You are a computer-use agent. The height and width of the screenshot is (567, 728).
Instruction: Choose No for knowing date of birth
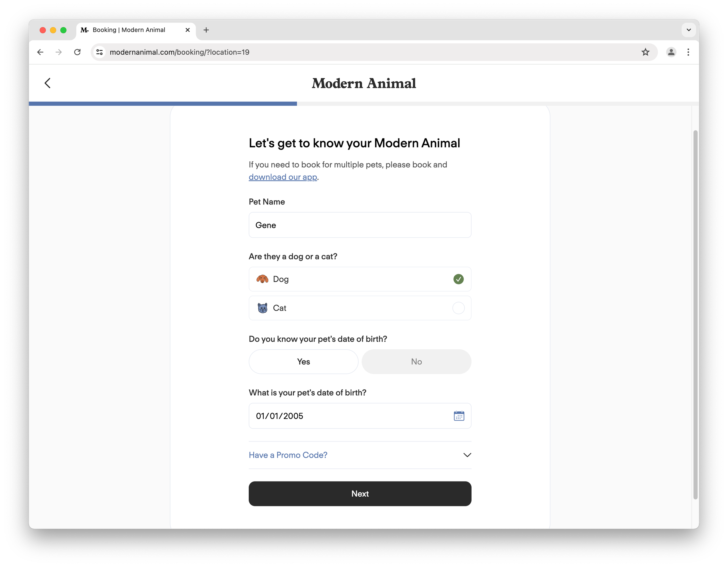coord(416,361)
